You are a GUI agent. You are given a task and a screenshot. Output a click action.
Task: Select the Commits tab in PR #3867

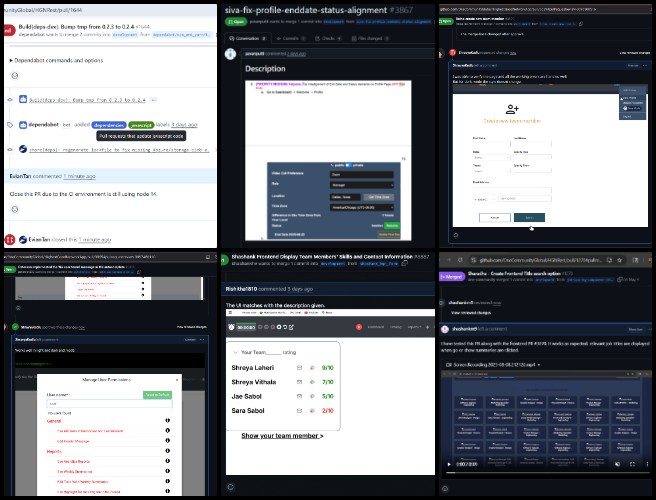[291, 38]
